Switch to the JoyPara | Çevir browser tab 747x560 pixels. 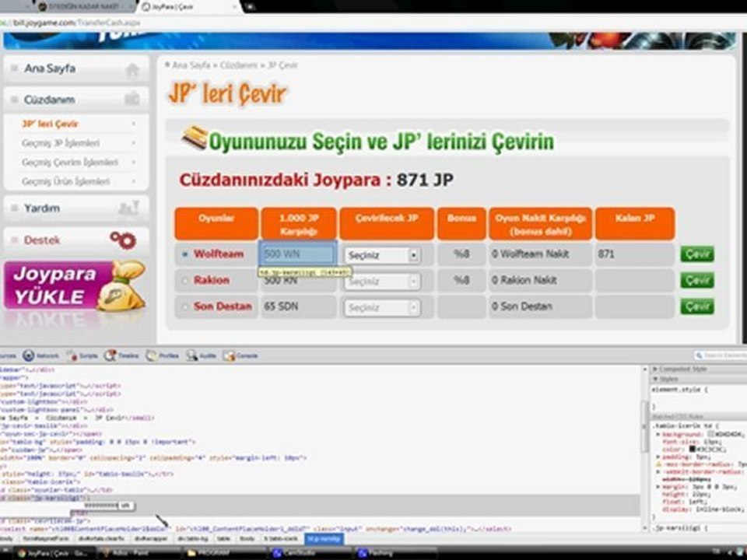[x=188, y=7]
